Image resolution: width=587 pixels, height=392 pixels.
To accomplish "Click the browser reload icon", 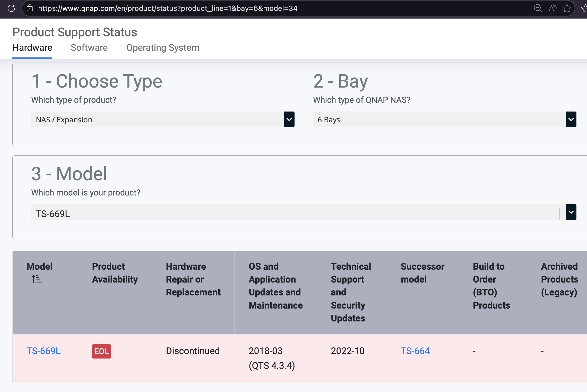I will 11,8.
